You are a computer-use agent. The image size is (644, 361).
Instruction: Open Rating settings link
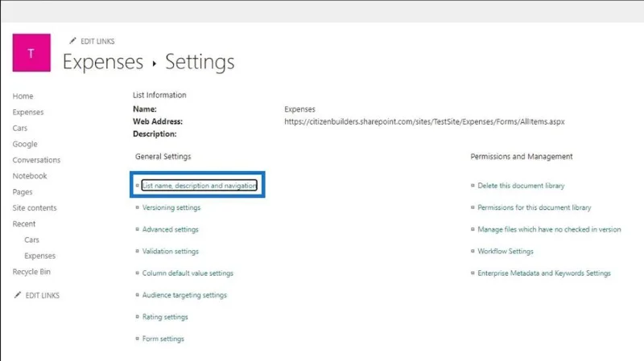click(x=165, y=317)
